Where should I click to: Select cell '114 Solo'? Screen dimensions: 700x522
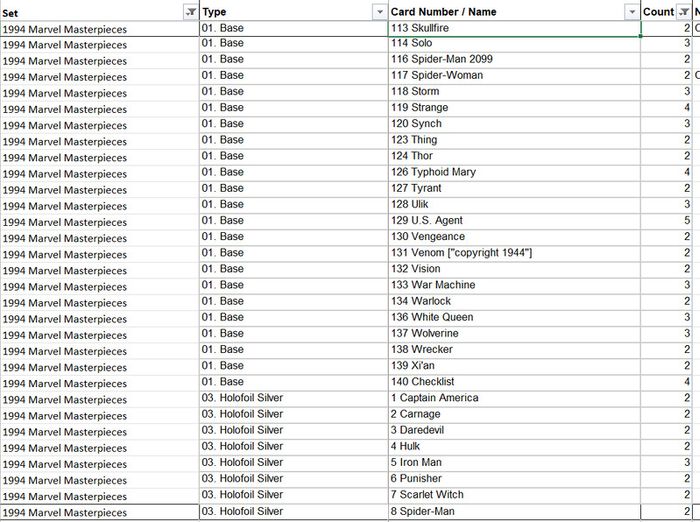tap(514, 43)
